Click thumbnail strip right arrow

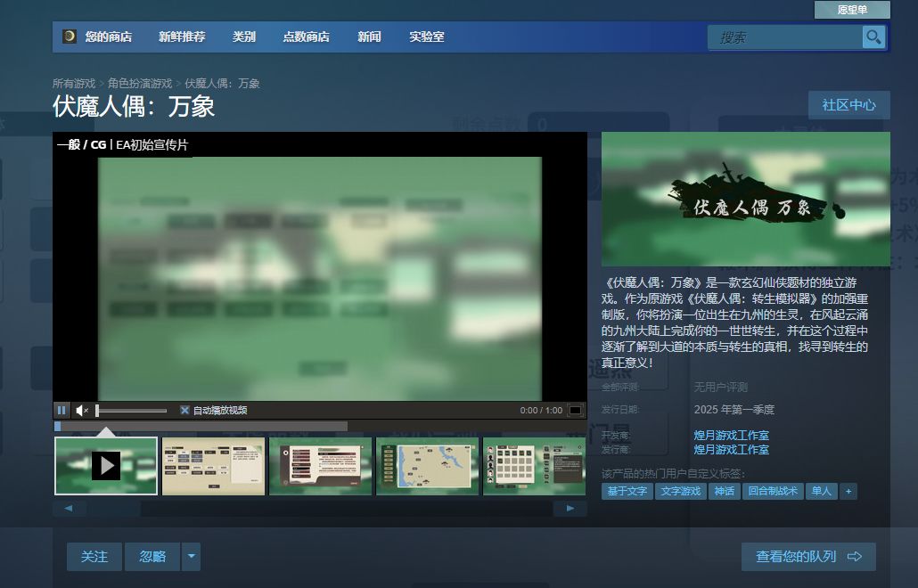pos(570,508)
